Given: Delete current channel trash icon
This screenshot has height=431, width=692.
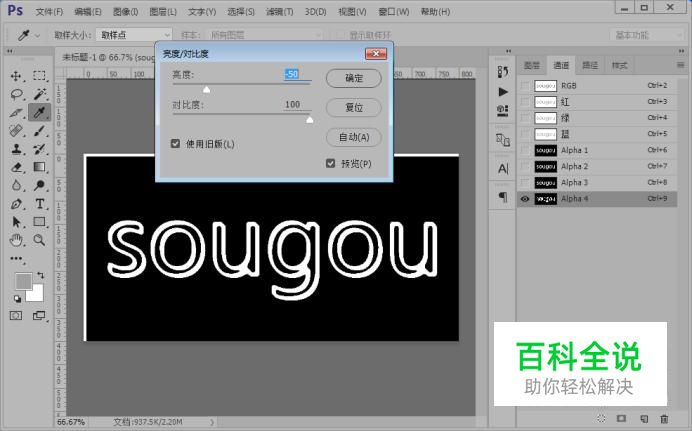Looking at the screenshot, I should coord(664,418).
